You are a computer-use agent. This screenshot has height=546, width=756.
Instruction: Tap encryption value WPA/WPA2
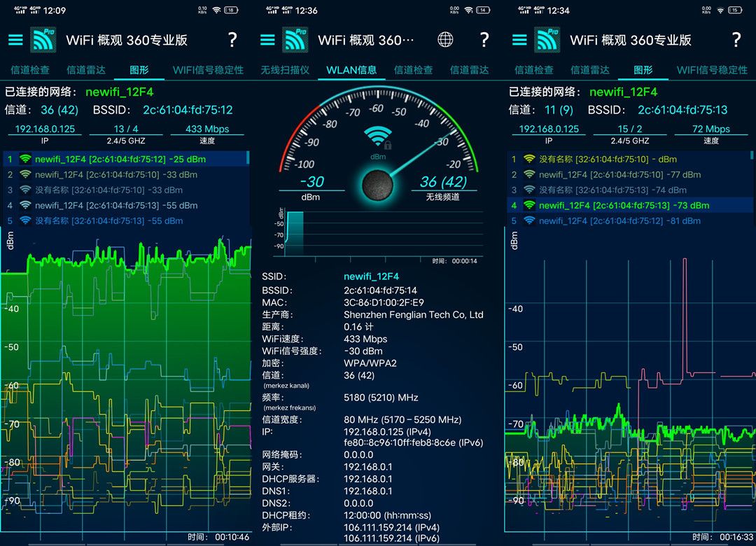tap(370, 363)
